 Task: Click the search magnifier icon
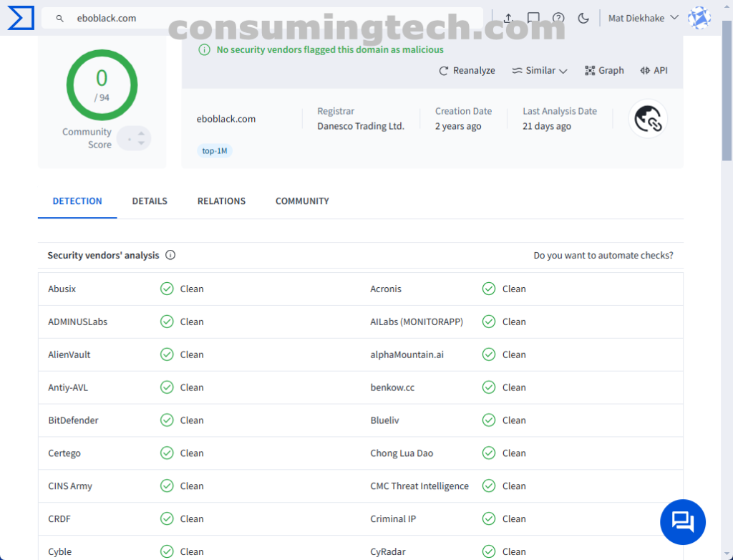tap(59, 18)
